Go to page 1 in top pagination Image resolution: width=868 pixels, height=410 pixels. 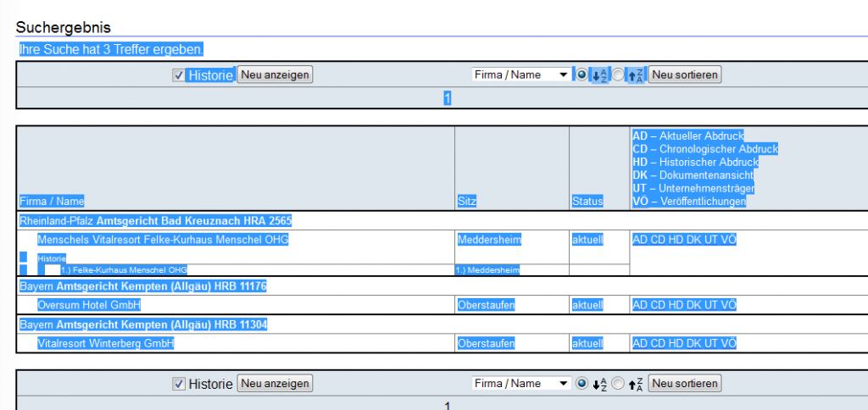coord(447,98)
